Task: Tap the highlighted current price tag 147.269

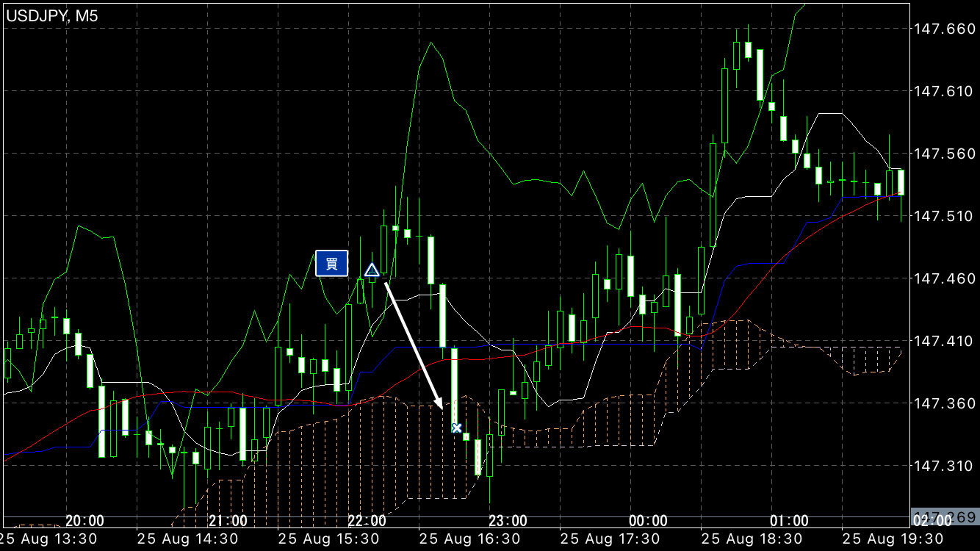Action: click(945, 516)
